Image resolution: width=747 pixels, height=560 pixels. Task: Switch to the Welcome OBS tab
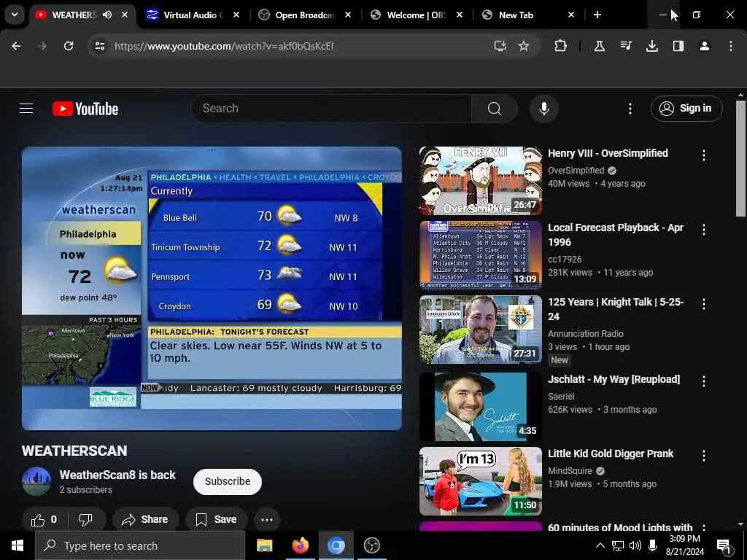pyautogui.click(x=417, y=15)
